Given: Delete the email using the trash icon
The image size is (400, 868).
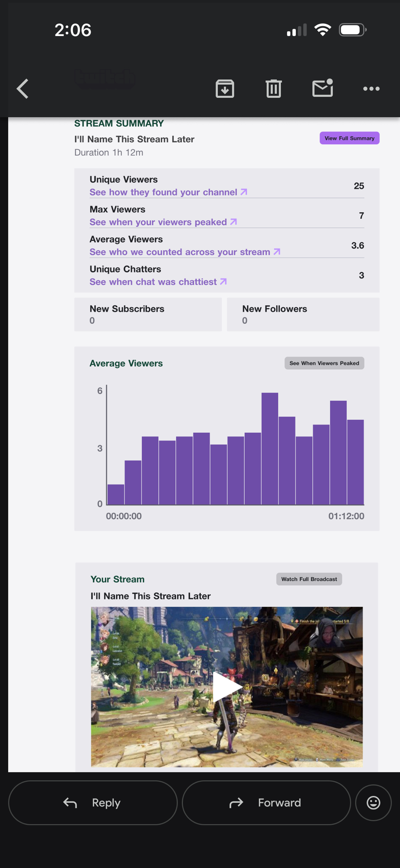Looking at the screenshot, I should click(273, 89).
